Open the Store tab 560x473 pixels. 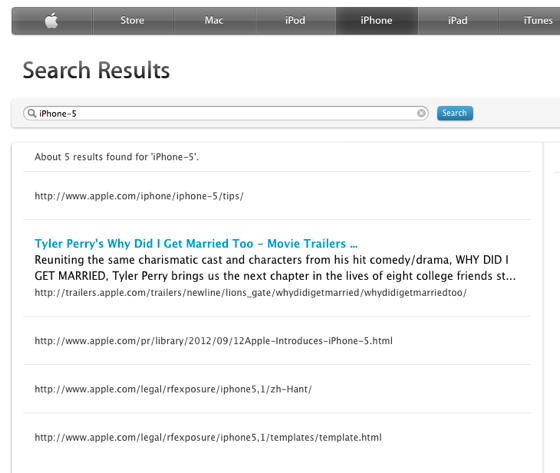(132, 21)
